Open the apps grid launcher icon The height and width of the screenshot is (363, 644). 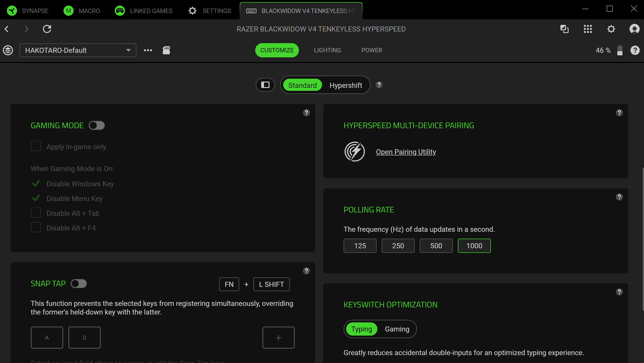pyautogui.click(x=588, y=29)
